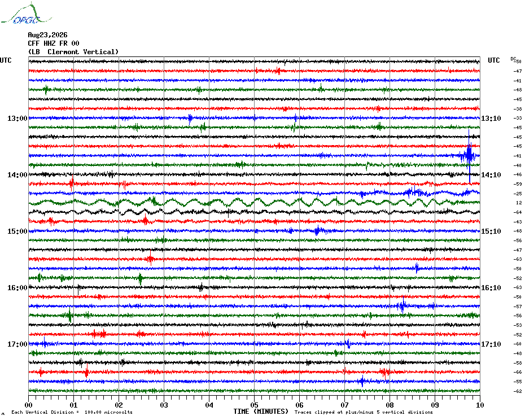Click the 09 minute axis tick label
The height and width of the screenshot is (420, 525).
[435, 405]
